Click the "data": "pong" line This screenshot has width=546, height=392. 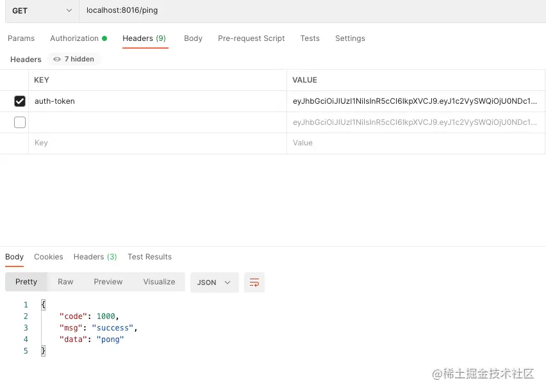(x=92, y=339)
